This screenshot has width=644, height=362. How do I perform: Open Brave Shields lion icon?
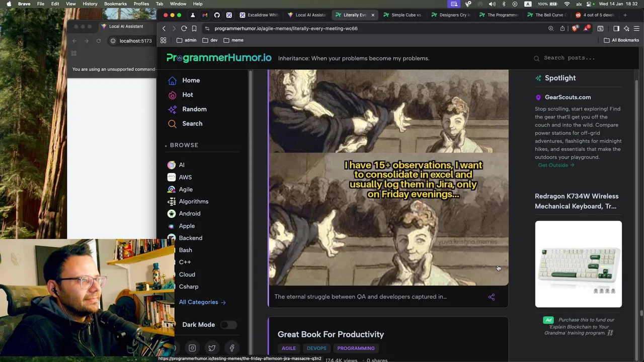click(x=575, y=29)
